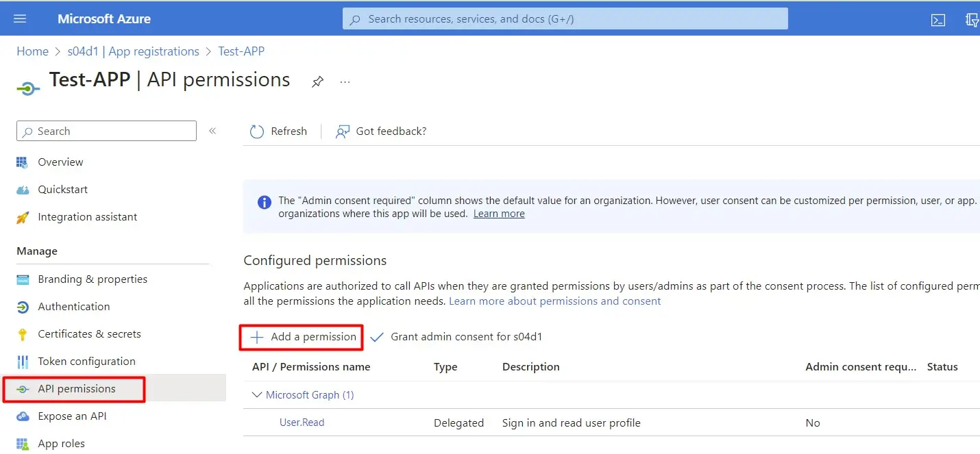Click Add a permission
Image resolution: width=980 pixels, height=454 pixels.
(301, 337)
